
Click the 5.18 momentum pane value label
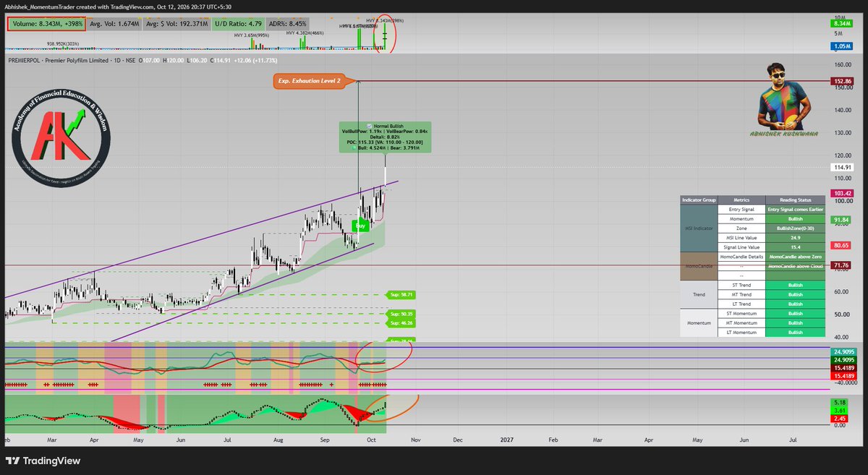839,402
